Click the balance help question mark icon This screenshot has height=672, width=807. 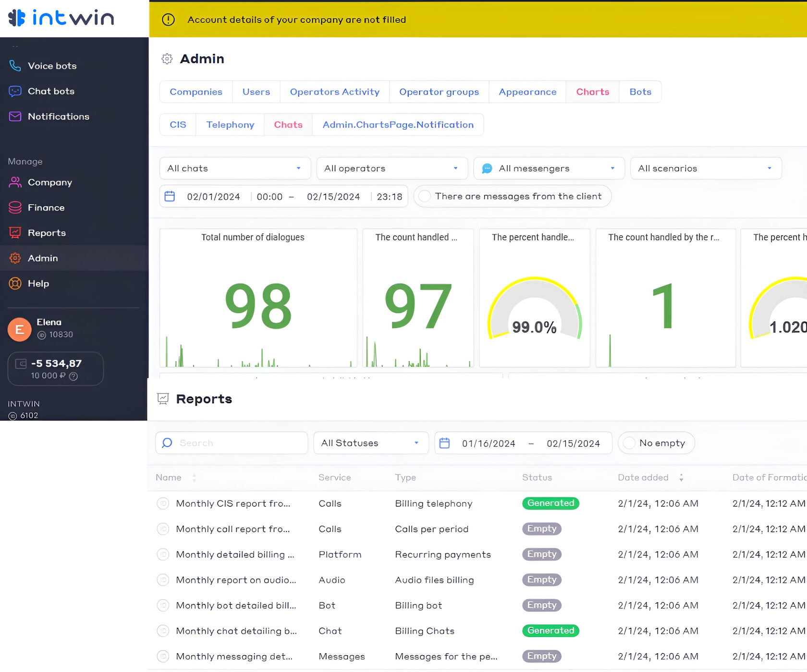coord(73,376)
